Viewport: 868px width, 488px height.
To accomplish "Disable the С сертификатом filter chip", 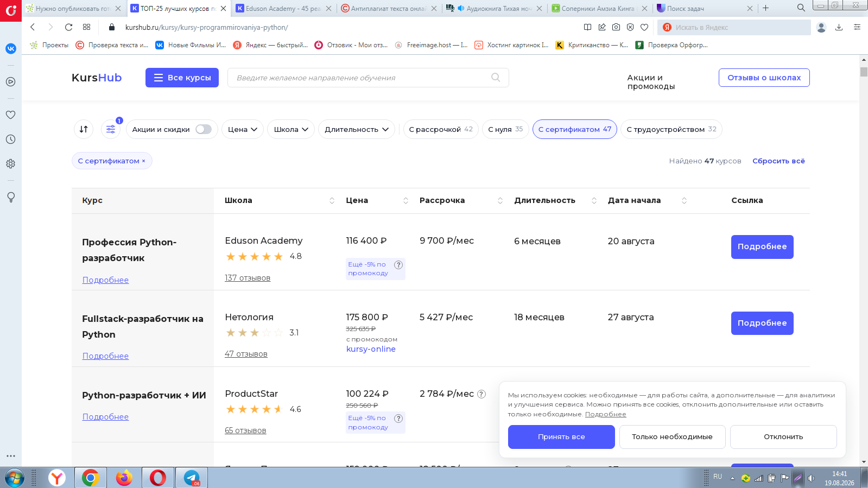I will coord(575,129).
